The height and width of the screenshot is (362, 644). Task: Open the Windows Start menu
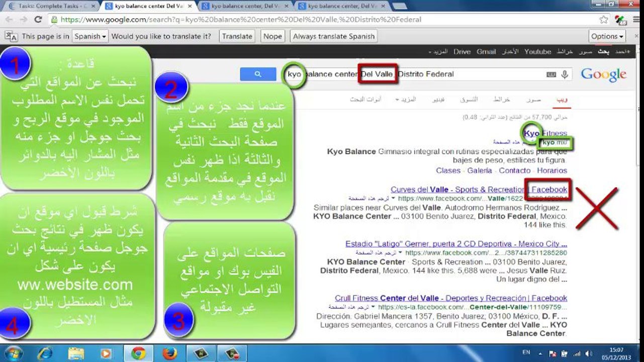pos(13,353)
